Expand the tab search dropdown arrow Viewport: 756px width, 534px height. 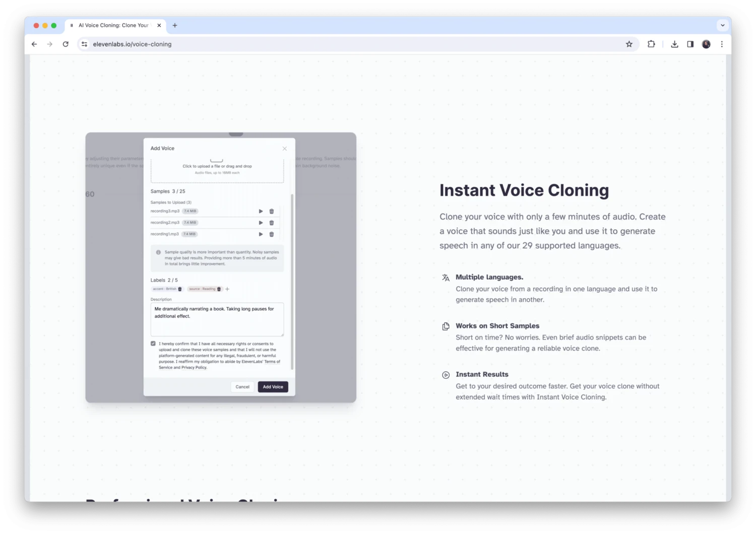click(x=722, y=25)
